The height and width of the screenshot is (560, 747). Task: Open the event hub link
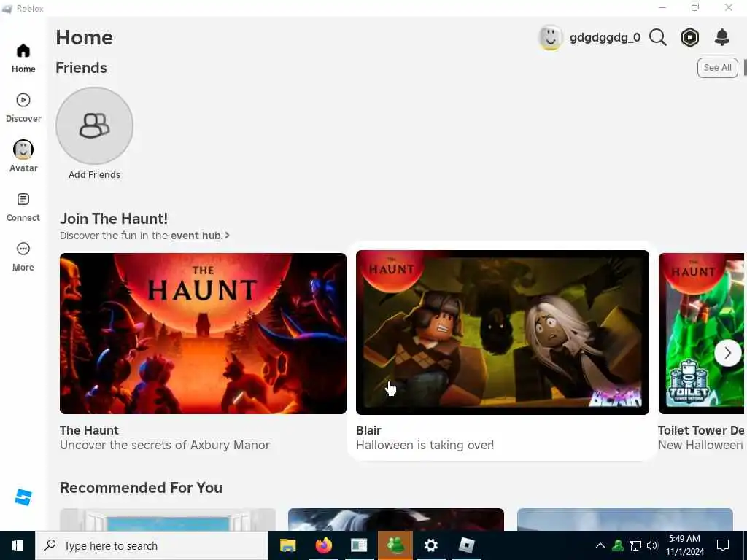pyautogui.click(x=196, y=236)
